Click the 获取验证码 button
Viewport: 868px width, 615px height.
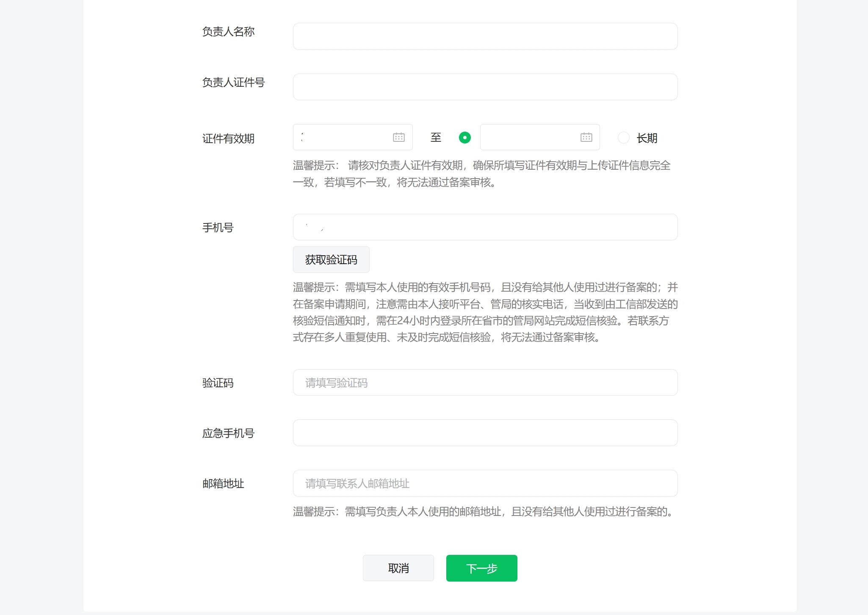pyautogui.click(x=331, y=259)
